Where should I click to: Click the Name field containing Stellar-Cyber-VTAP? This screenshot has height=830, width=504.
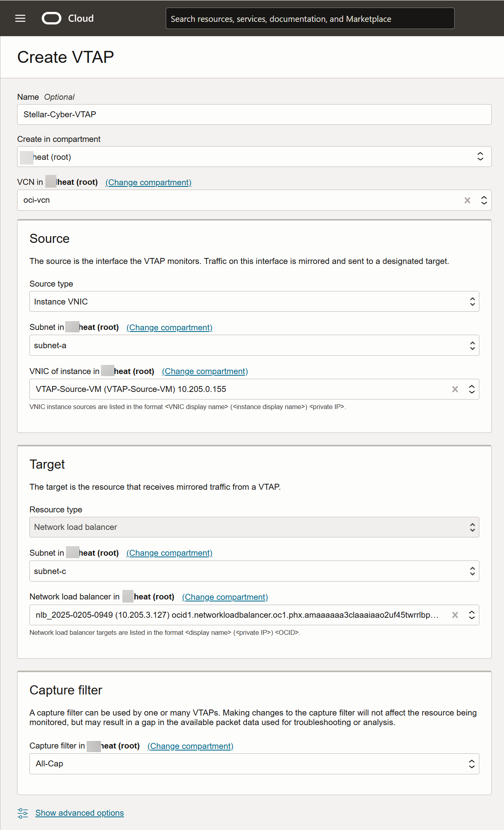(x=254, y=114)
